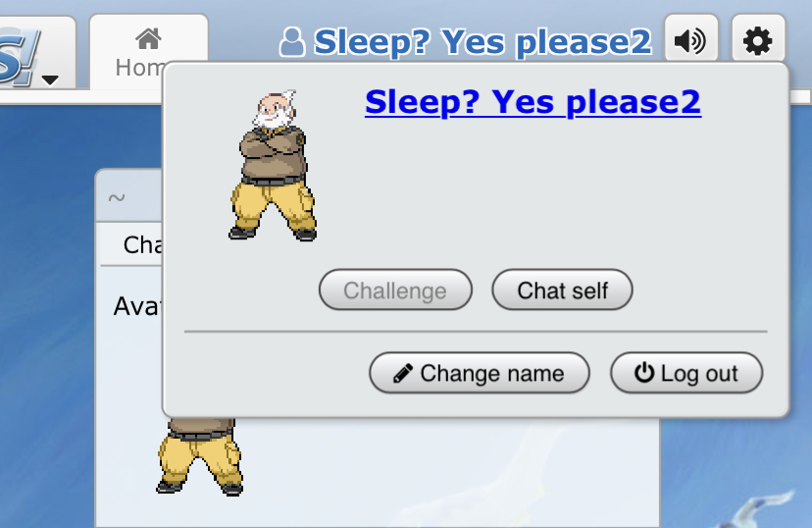Select the avatar sprite in background panel
812x528 pixels.
coord(200,456)
